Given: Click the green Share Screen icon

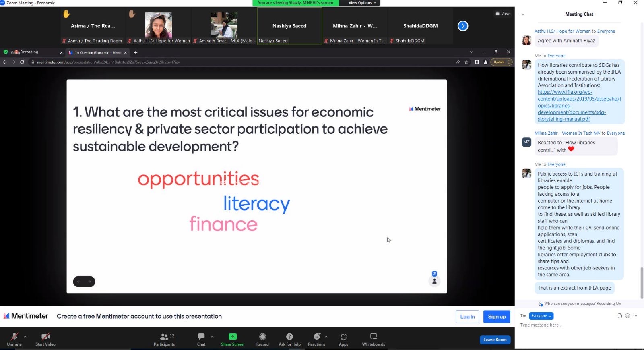Looking at the screenshot, I should (x=233, y=337).
